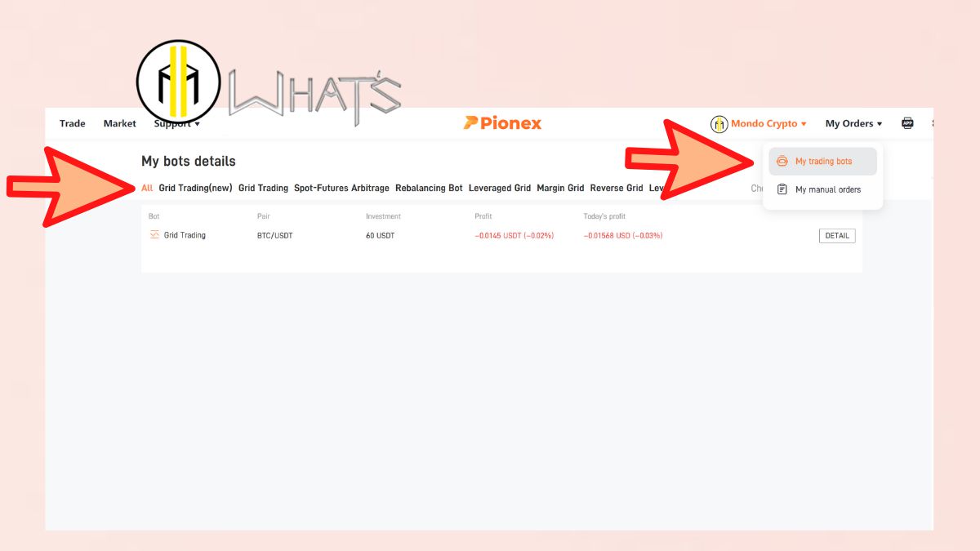Switch to the Grid Trading filter tab
This screenshot has width=980, height=551.
point(263,188)
